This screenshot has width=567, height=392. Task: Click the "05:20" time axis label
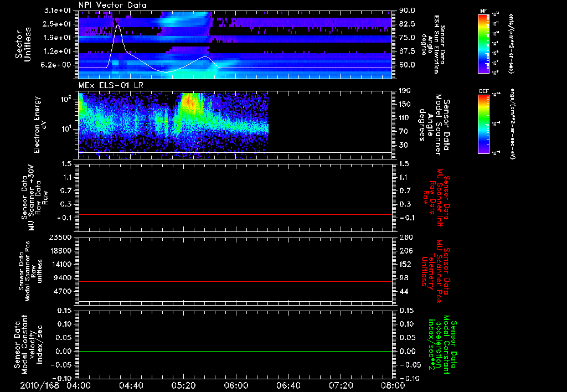(183, 386)
